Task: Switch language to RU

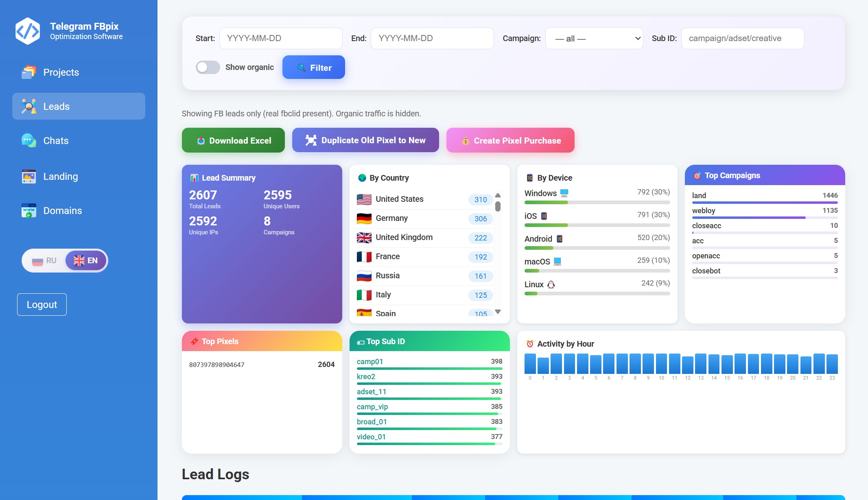Action: 44,260
